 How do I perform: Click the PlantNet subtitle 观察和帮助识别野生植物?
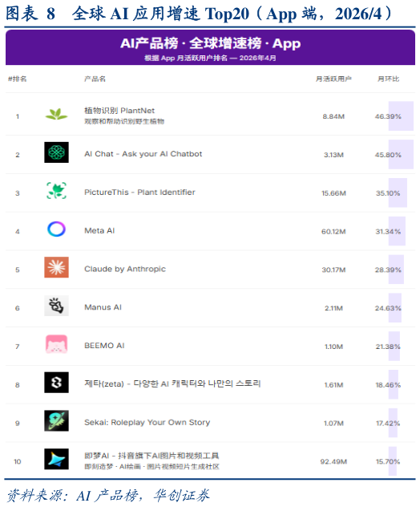124,121
